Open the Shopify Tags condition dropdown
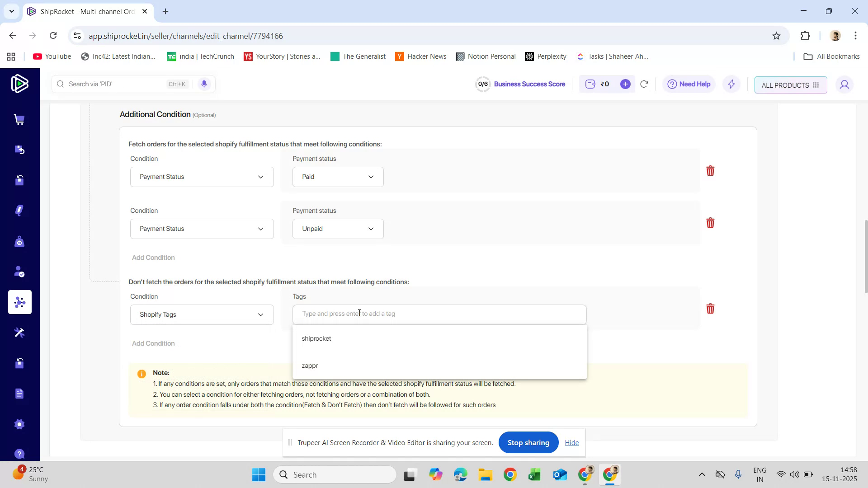 click(201, 314)
